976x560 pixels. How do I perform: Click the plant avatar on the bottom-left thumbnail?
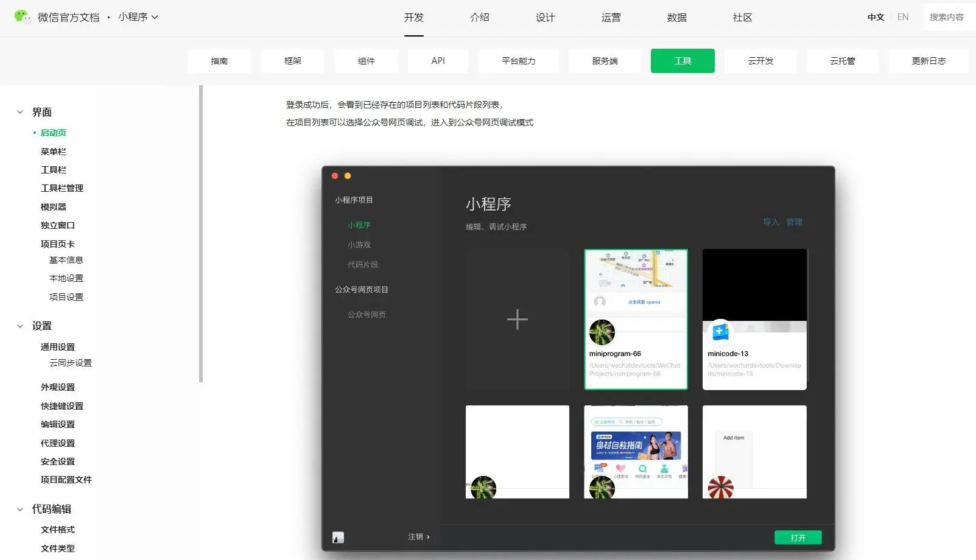pyautogui.click(x=483, y=488)
